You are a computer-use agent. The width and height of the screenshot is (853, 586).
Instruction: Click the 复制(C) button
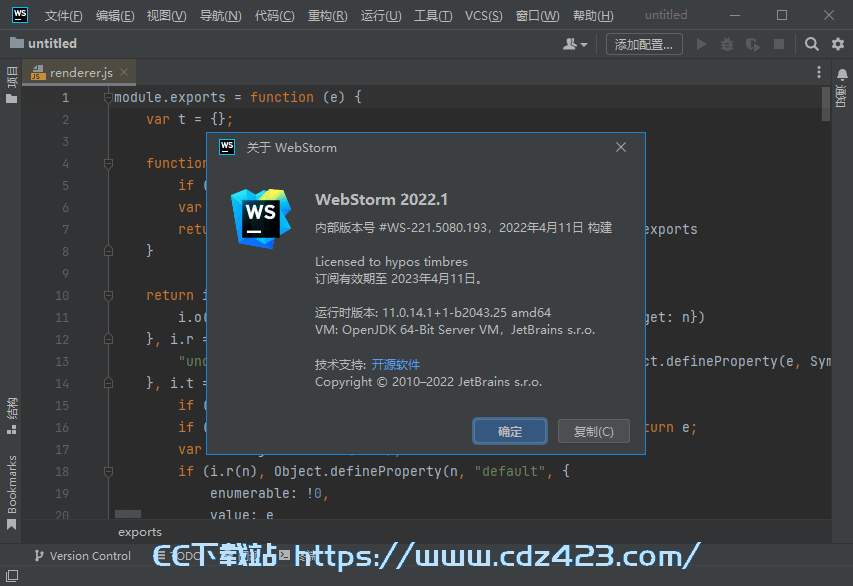[x=594, y=431]
